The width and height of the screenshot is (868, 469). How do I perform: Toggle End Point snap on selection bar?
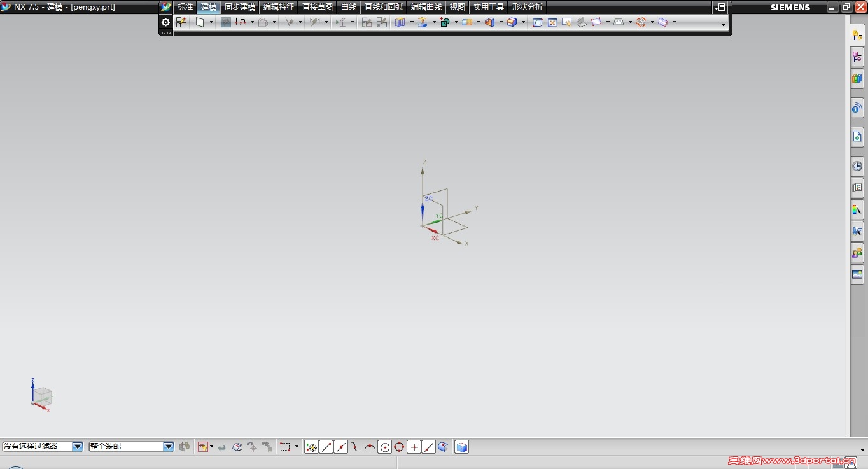(x=326, y=447)
